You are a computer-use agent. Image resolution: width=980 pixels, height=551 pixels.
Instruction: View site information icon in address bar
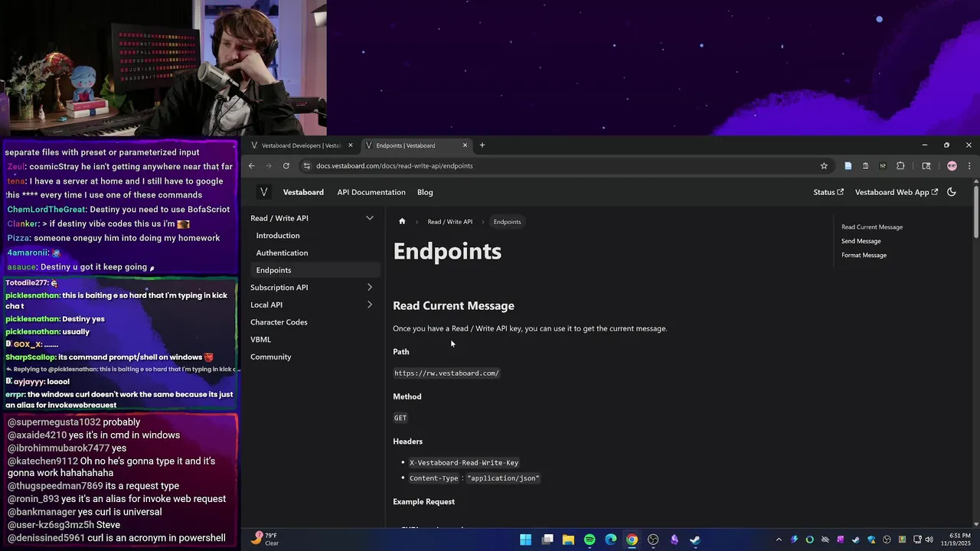[307, 165]
